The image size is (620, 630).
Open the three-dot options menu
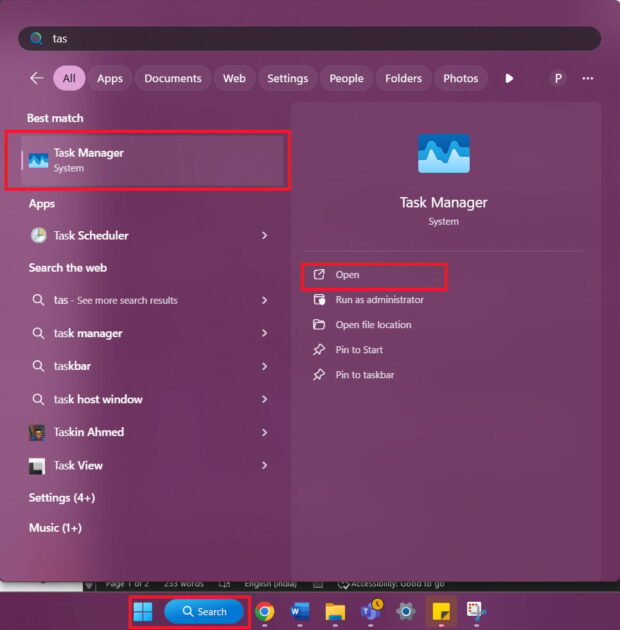tap(587, 78)
